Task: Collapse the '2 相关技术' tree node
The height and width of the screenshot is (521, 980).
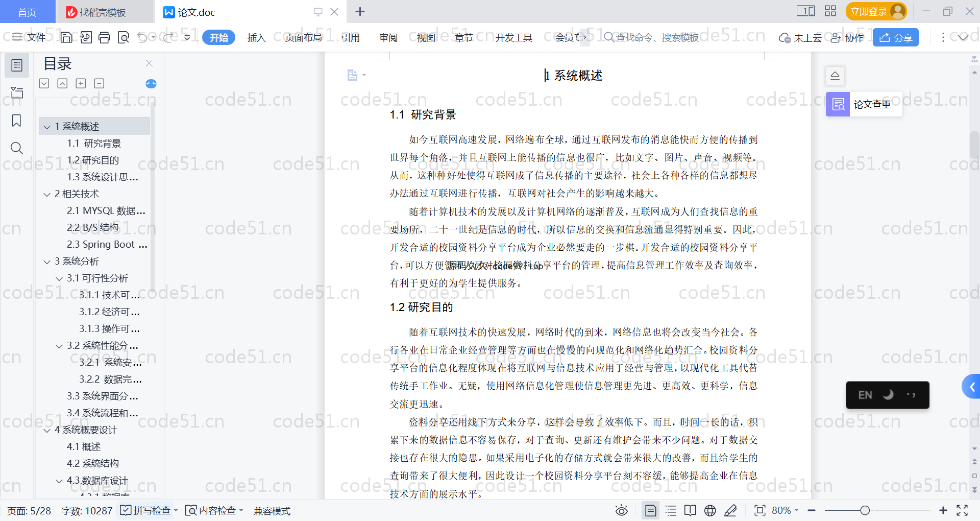Action: [x=47, y=195]
